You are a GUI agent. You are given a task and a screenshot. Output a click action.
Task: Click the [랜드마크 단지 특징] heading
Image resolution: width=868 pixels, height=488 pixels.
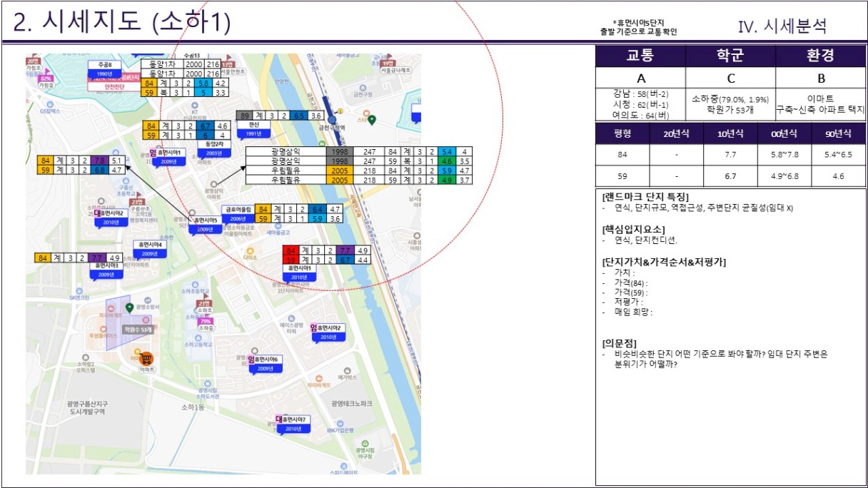pyautogui.click(x=646, y=198)
